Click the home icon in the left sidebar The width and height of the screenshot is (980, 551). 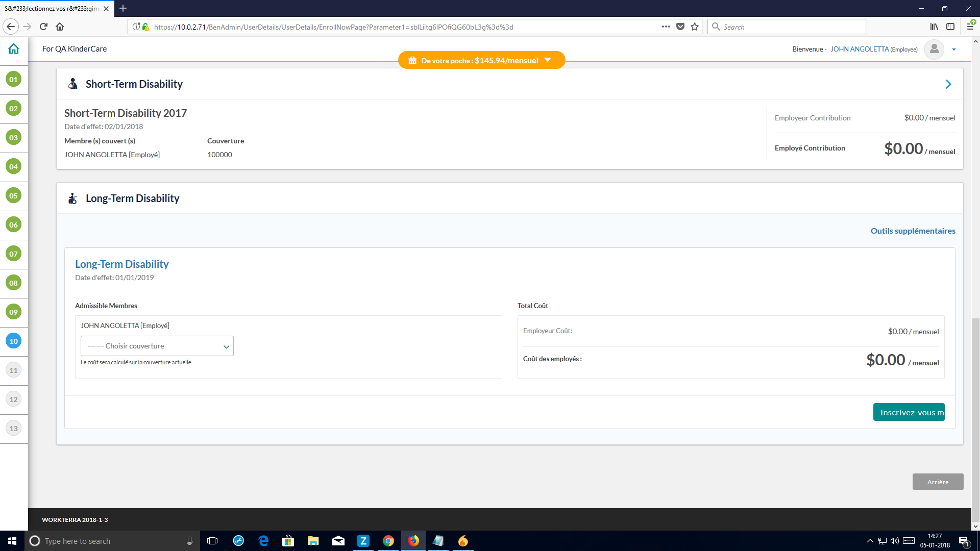pyautogui.click(x=14, y=49)
